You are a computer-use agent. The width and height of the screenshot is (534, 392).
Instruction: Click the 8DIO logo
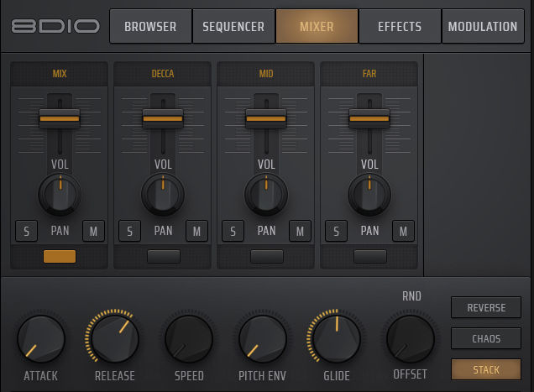click(x=55, y=26)
